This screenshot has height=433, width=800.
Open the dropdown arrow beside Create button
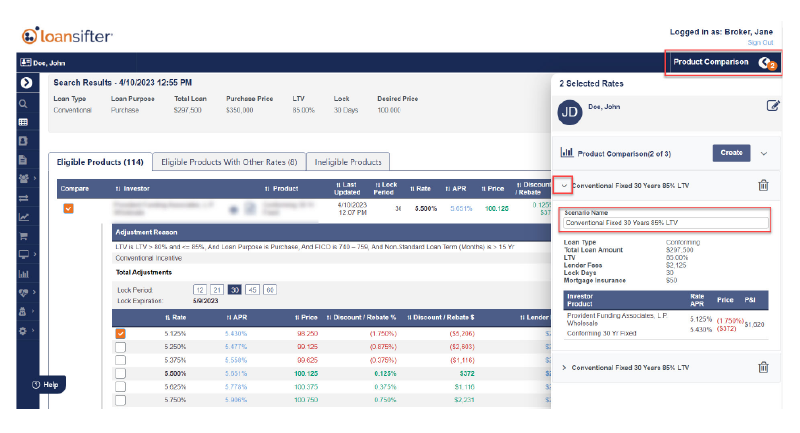764,153
